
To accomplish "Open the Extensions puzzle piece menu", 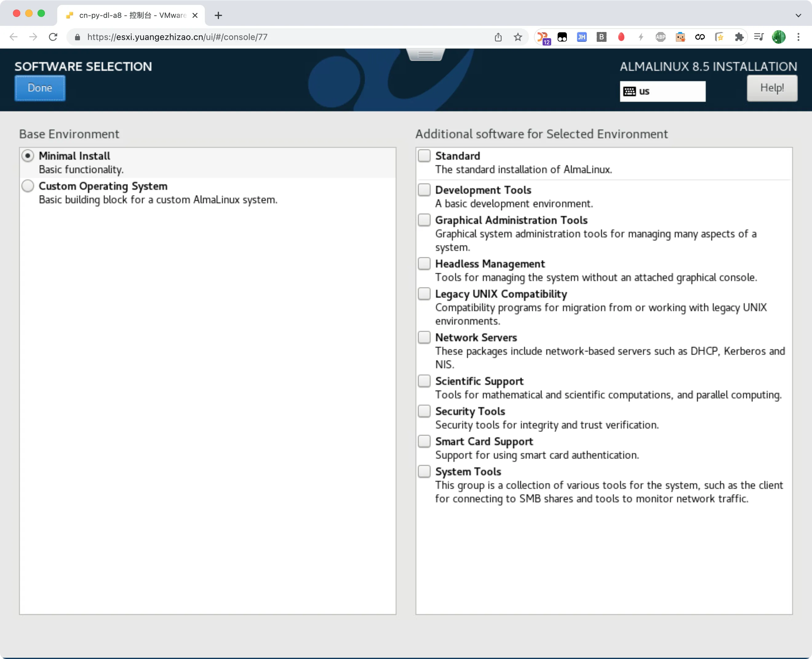I will [x=739, y=37].
